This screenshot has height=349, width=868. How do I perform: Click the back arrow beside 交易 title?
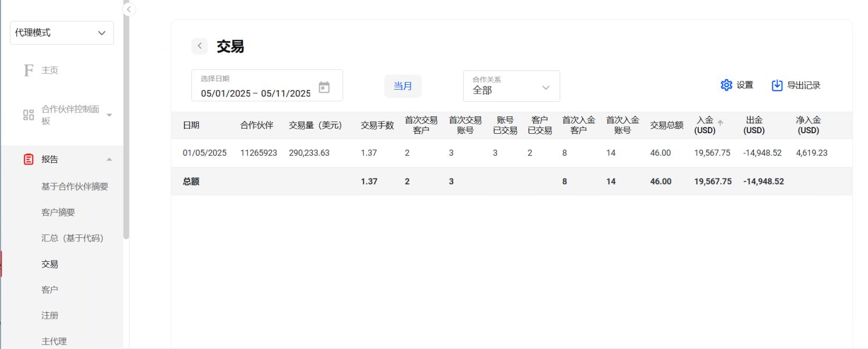[200, 46]
